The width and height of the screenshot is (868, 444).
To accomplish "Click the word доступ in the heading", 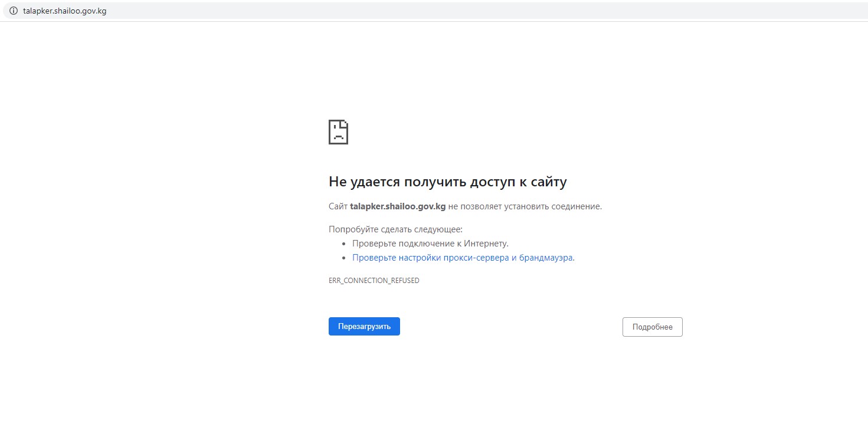I will [x=492, y=182].
